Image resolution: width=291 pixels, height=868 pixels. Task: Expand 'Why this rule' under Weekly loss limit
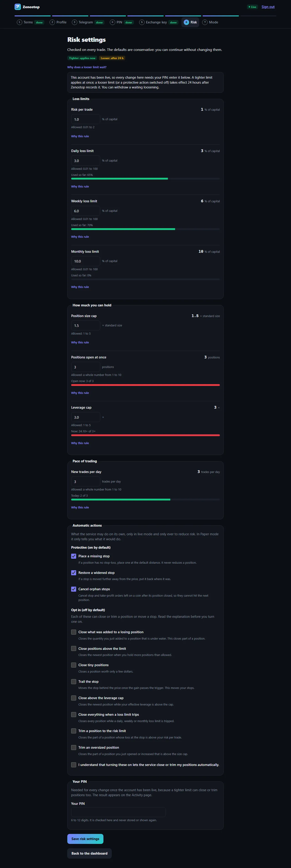[x=80, y=237]
